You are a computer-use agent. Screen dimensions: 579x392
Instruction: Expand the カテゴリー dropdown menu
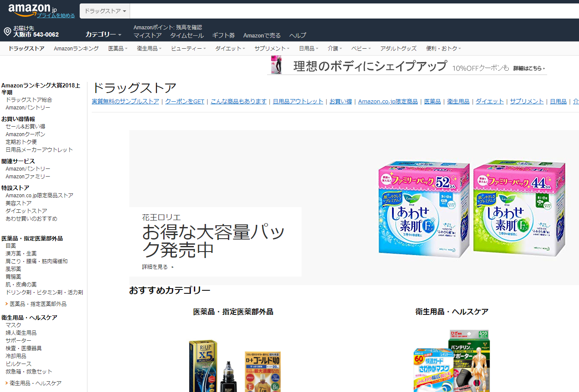(103, 34)
